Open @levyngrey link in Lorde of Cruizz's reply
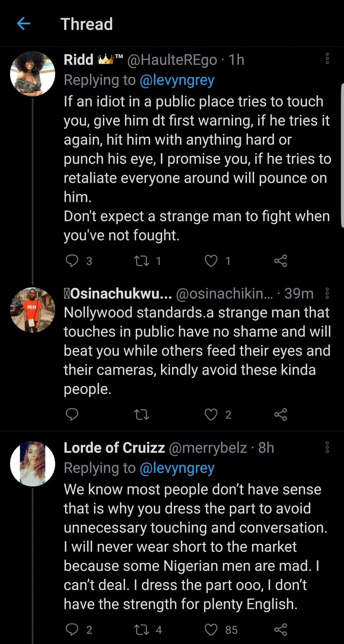The height and width of the screenshot is (644, 344). point(177,469)
